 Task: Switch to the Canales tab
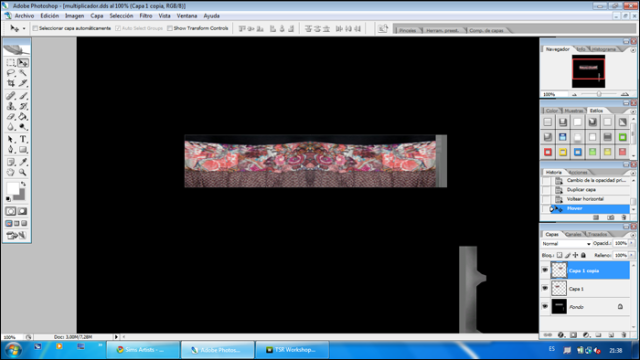pyautogui.click(x=573, y=234)
